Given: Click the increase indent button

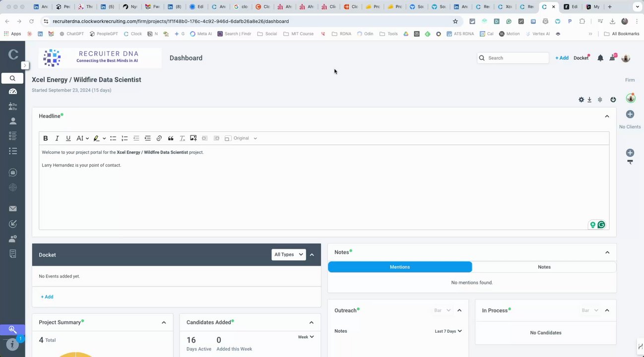Looking at the screenshot, I should tap(148, 138).
